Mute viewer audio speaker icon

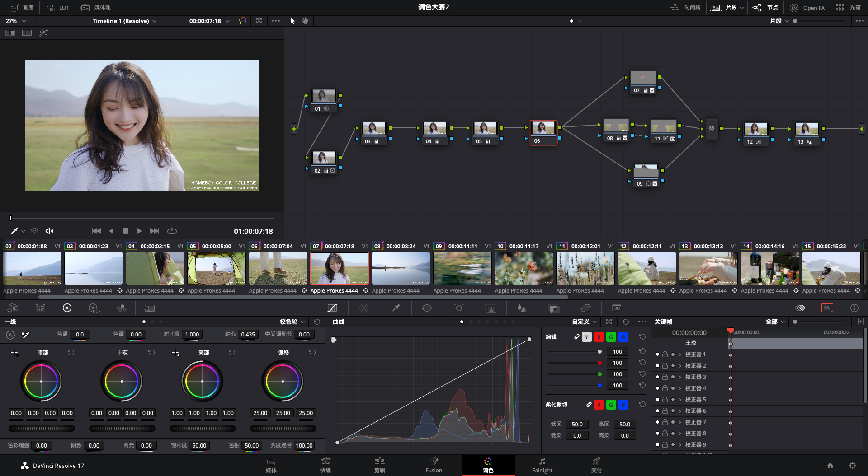49,231
